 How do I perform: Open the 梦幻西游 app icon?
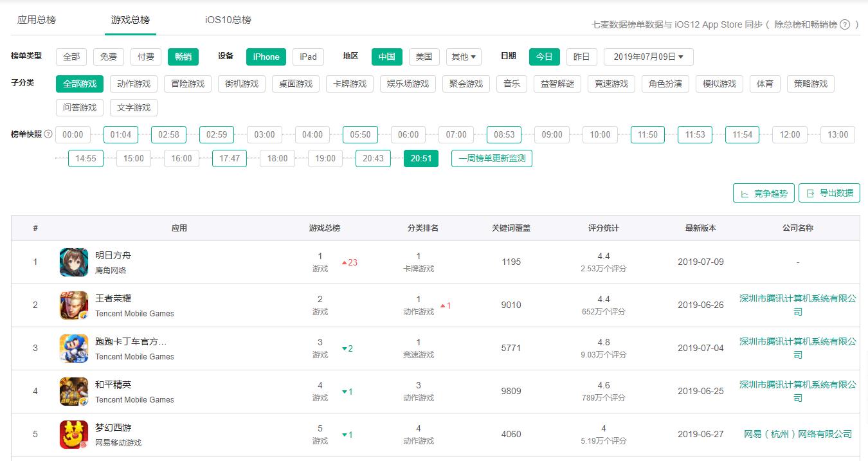[74, 435]
